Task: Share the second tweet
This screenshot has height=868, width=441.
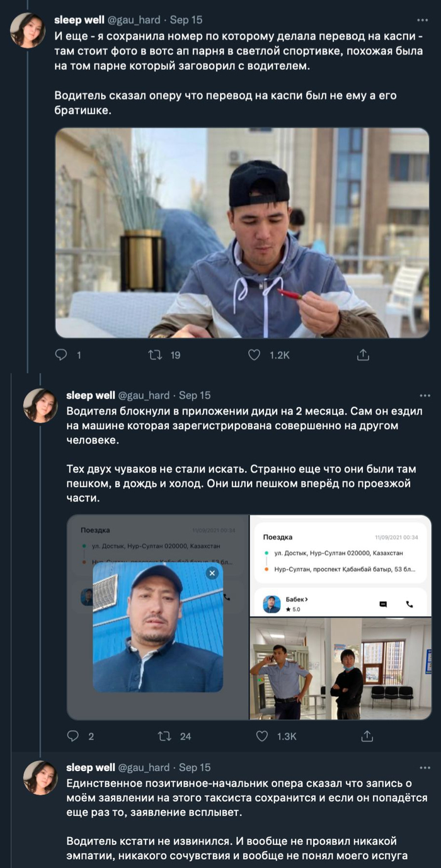Action: point(368,736)
